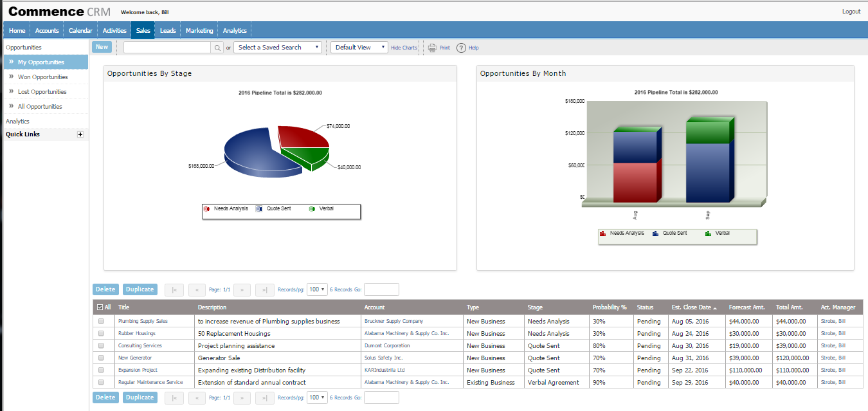Go to last page in top pager
This screenshot has width=868, height=411.
265,290
